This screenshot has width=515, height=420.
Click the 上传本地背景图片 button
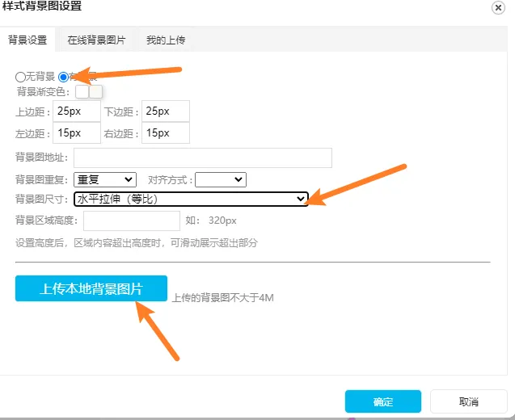tap(91, 288)
